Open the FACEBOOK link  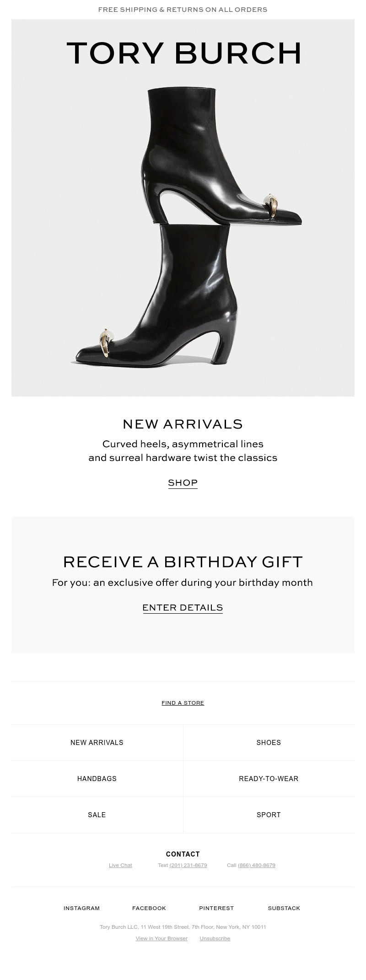(149, 908)
